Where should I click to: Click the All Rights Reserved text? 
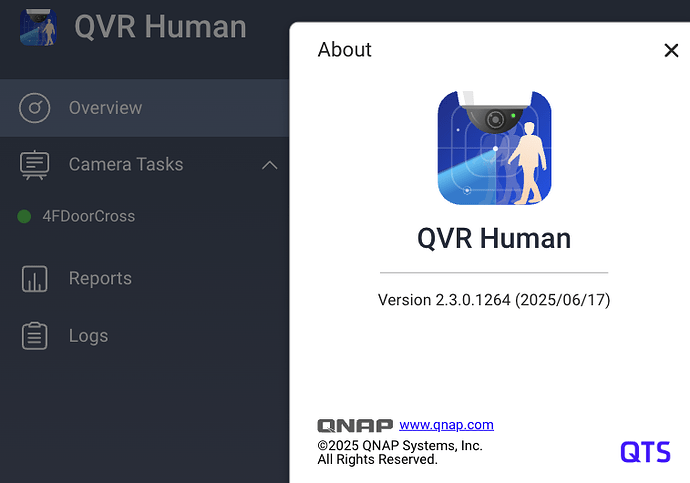point(378,459)
